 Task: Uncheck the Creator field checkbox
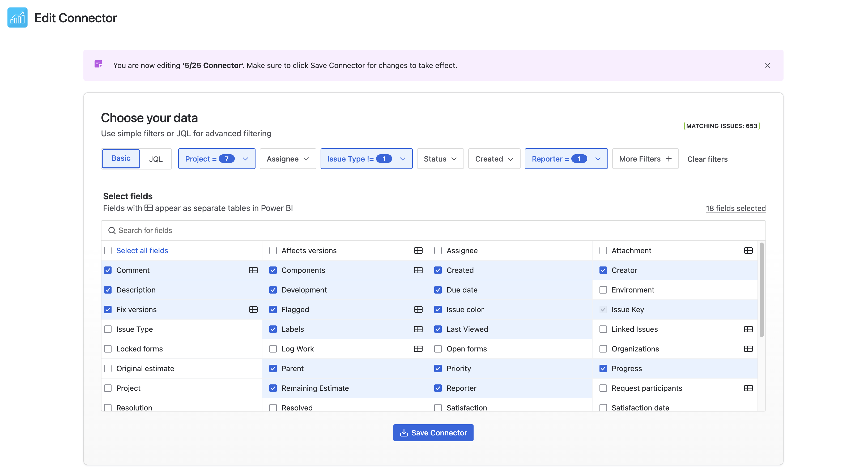coord(603,270)
